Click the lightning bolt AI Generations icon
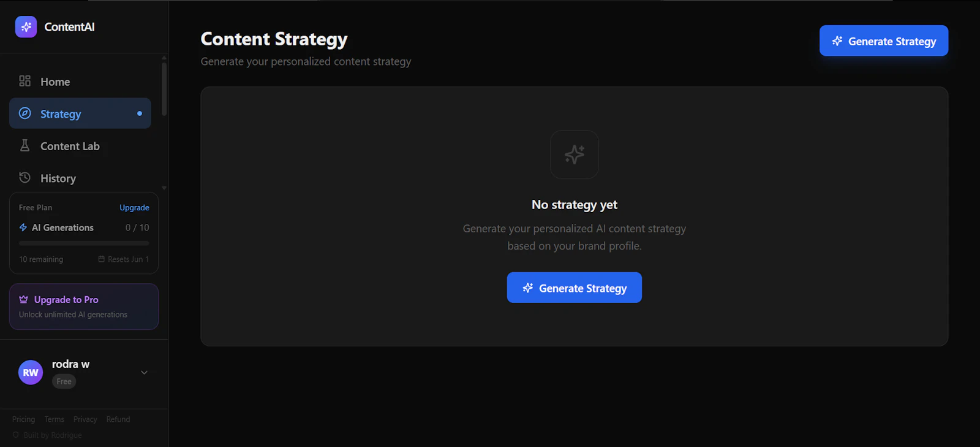This screenshot has width=980, height=447. (x=23, y=227)
